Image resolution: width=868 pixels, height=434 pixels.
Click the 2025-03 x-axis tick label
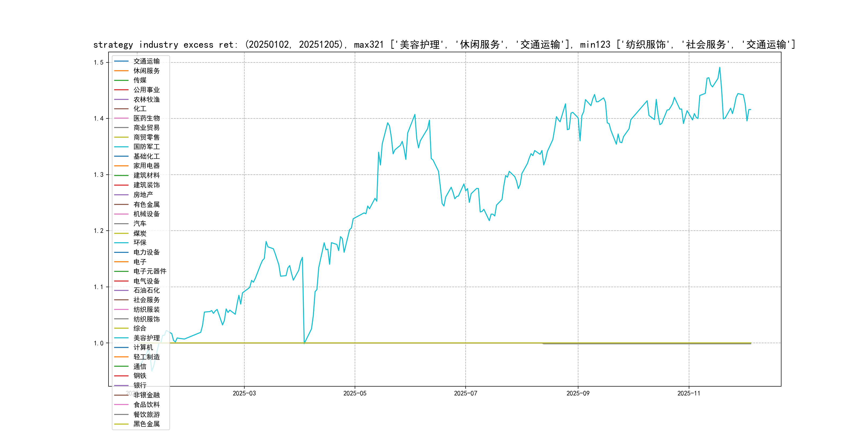pyautogui.click(x=244, y=394)
